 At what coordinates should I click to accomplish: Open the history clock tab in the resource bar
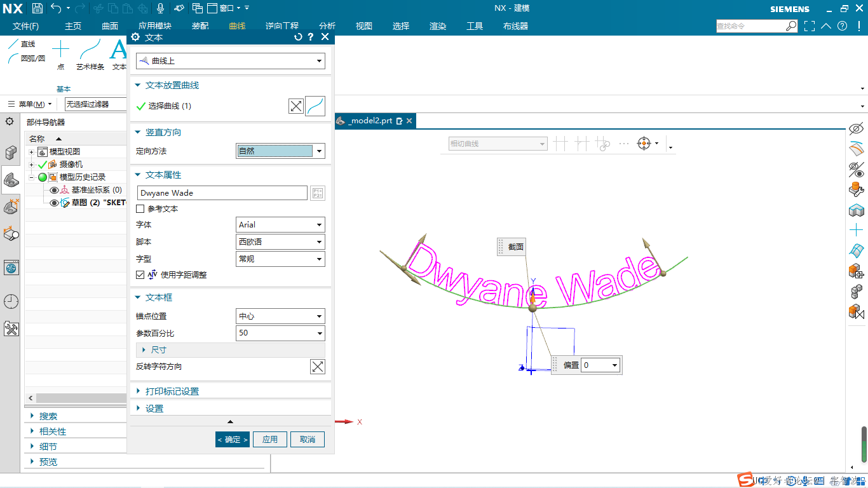point(11,302)
